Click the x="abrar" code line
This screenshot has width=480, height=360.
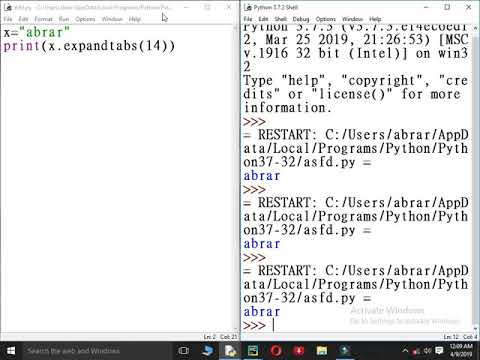pos(37,32)
